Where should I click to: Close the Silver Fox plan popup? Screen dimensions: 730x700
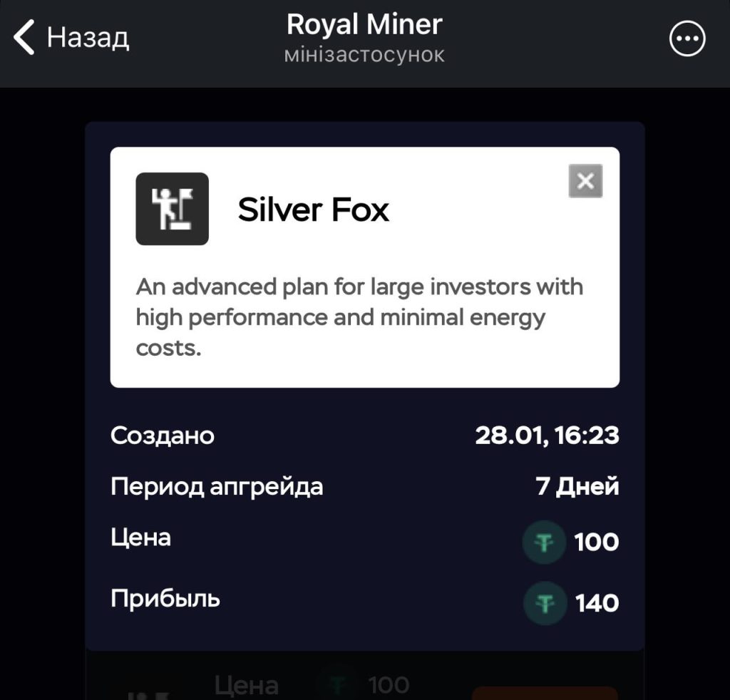(x=585, y=181)
